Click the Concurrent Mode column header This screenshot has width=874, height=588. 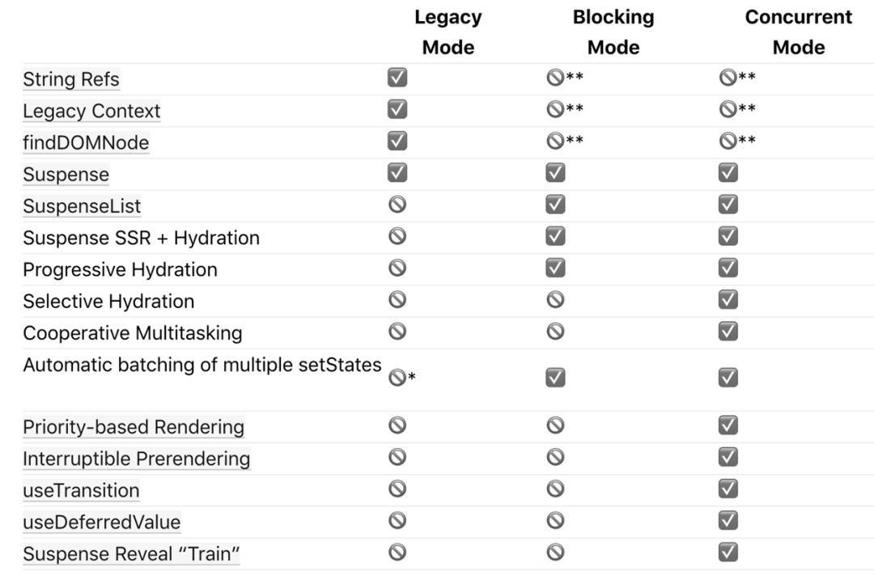pos(798,32)
